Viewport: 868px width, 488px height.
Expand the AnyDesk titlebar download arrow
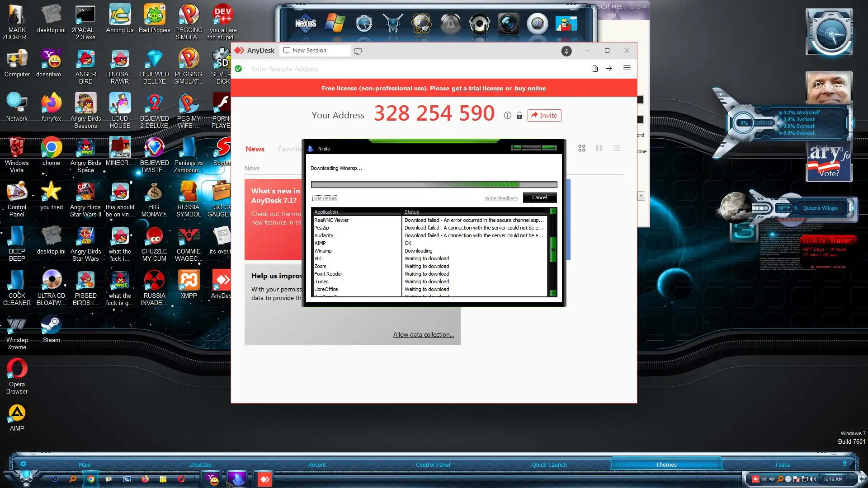click(566, 51)
